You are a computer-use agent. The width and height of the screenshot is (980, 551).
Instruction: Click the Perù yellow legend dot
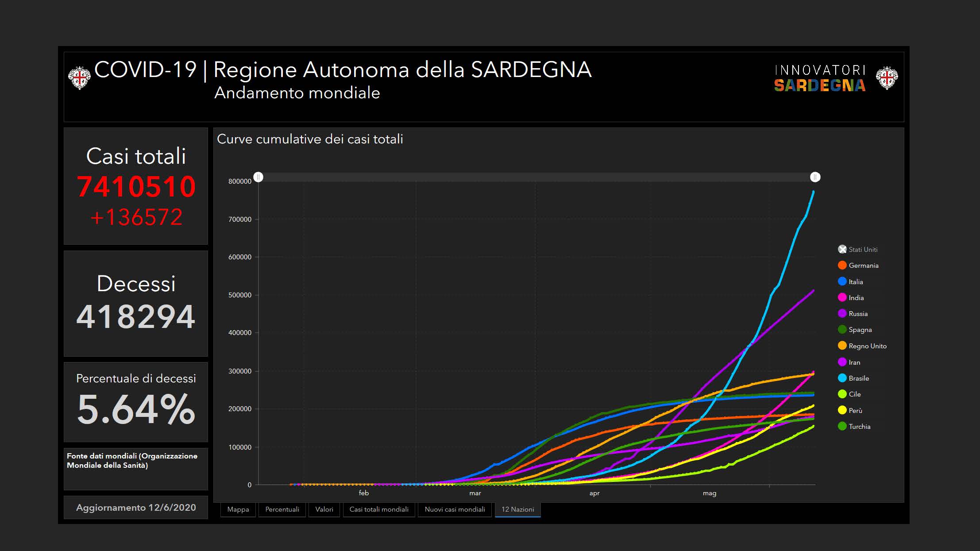[842, 410]
